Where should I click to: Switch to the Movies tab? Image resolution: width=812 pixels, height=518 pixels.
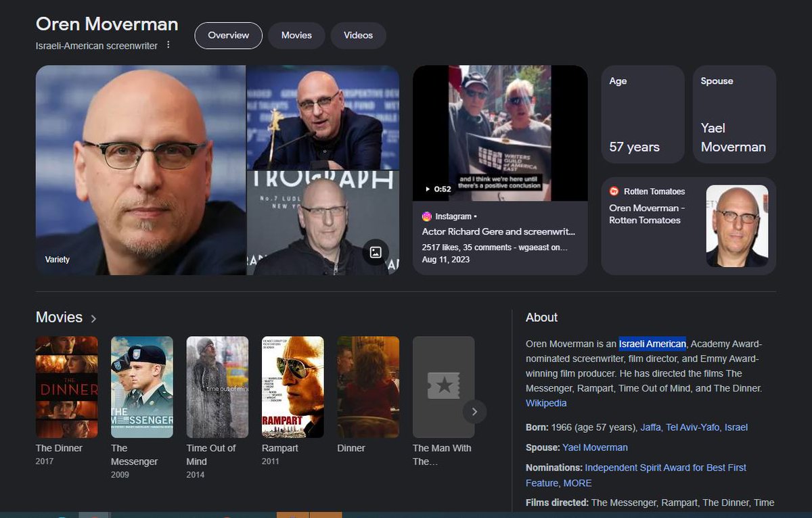pos(296,35)
